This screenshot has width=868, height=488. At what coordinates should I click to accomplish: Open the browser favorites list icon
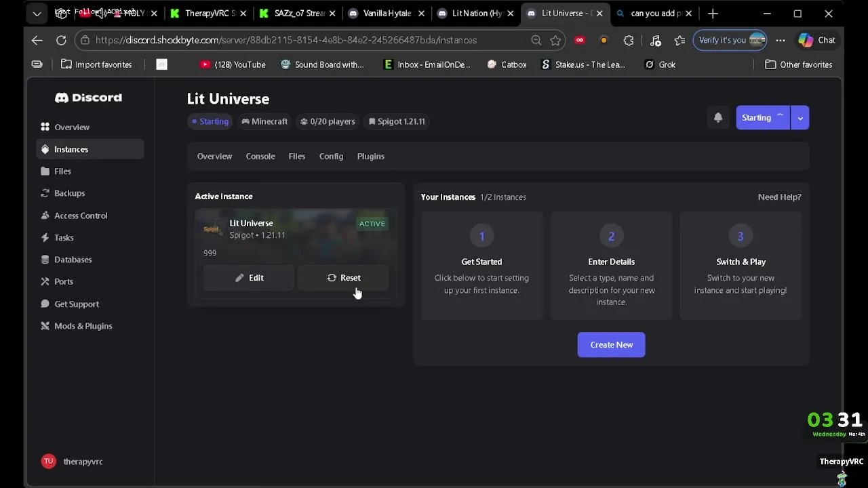tap(680, 40)
